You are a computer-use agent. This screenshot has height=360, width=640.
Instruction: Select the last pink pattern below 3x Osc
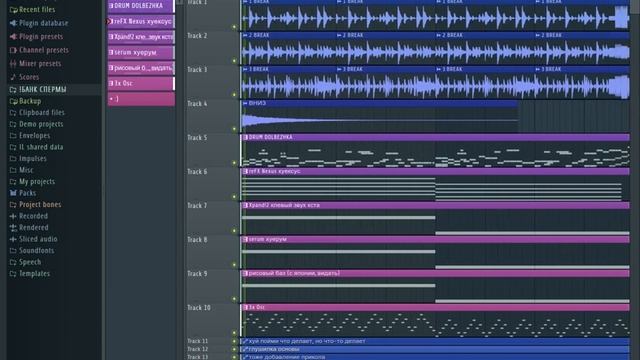pyautogui.click(x=141, y=99)
